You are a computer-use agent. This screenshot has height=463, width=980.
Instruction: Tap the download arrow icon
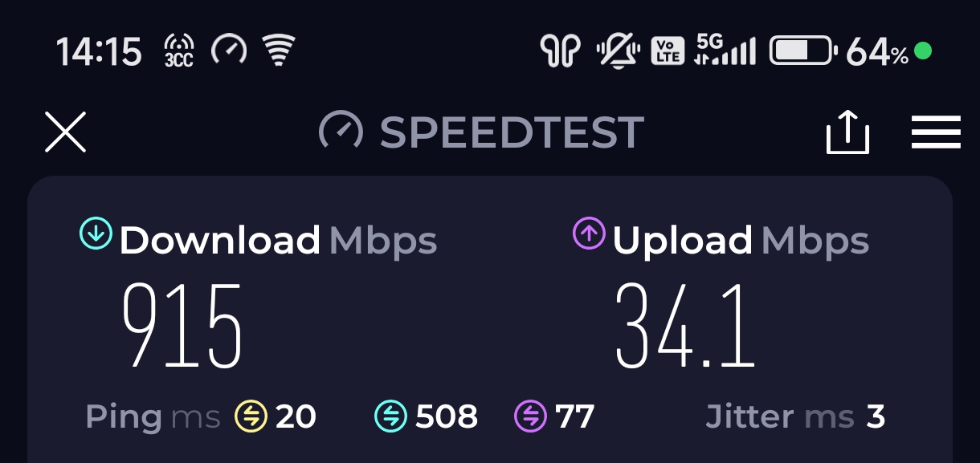point(95,234)
